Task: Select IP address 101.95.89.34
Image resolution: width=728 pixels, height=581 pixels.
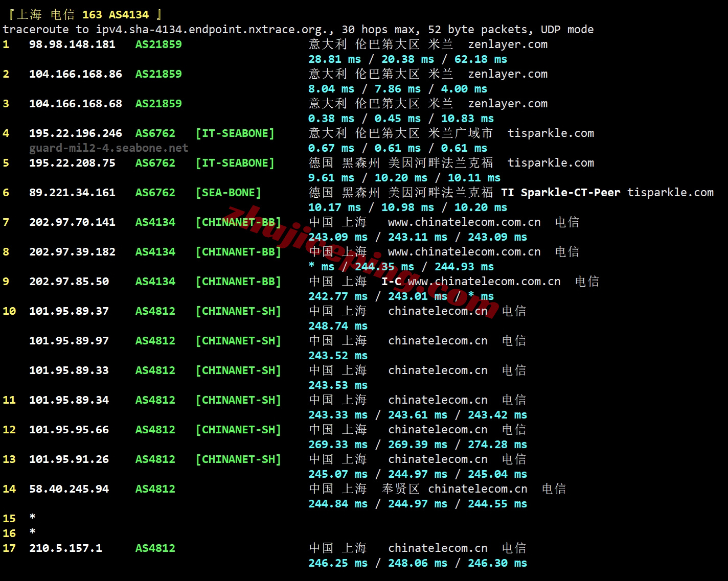Action: 69,400
